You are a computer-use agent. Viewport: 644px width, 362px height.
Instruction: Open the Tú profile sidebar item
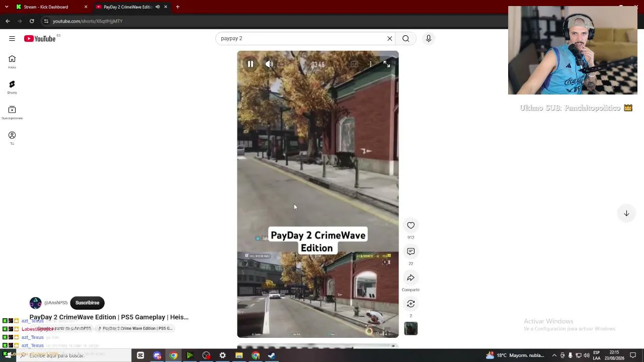[12, 138]
